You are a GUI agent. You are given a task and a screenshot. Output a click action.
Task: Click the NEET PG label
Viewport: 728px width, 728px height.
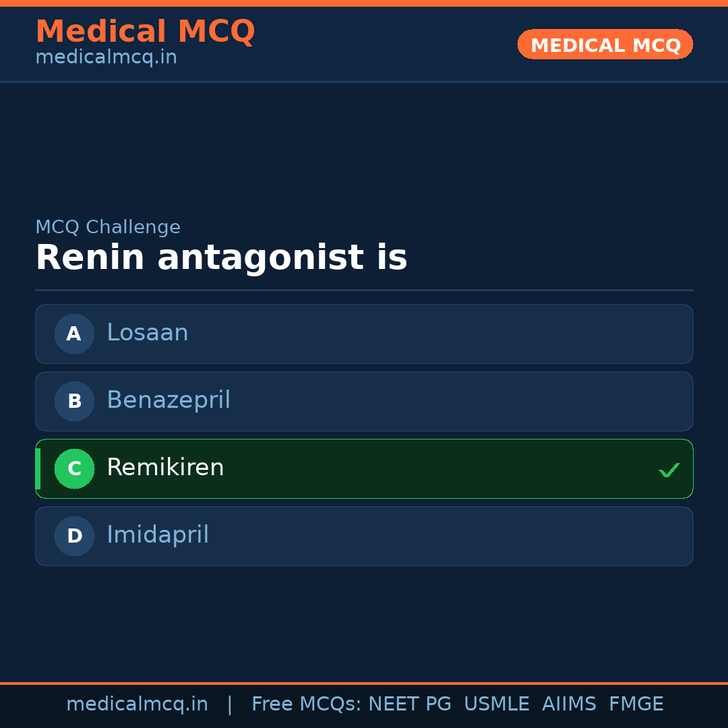click(x=409, y=704)
